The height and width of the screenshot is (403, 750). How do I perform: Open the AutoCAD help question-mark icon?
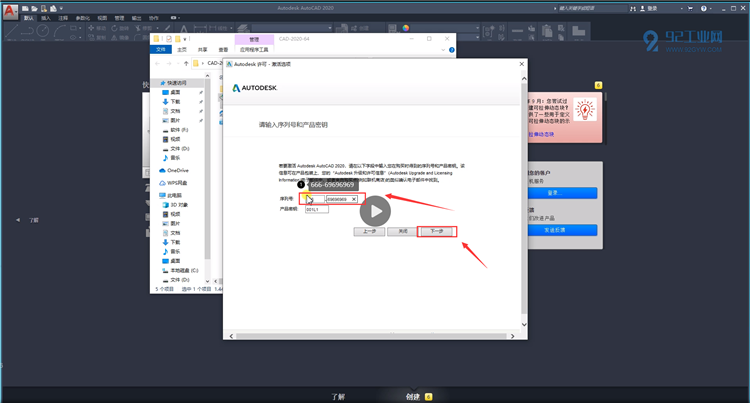[x=704, y=9]
